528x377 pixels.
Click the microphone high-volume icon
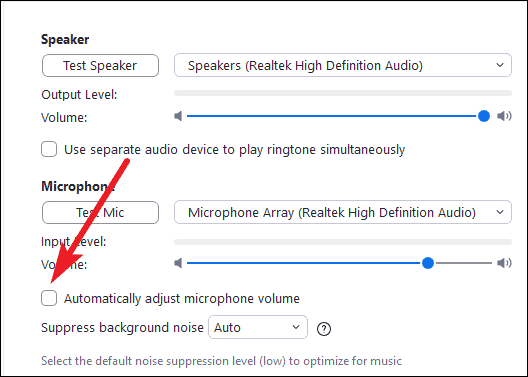coord(504,263)
